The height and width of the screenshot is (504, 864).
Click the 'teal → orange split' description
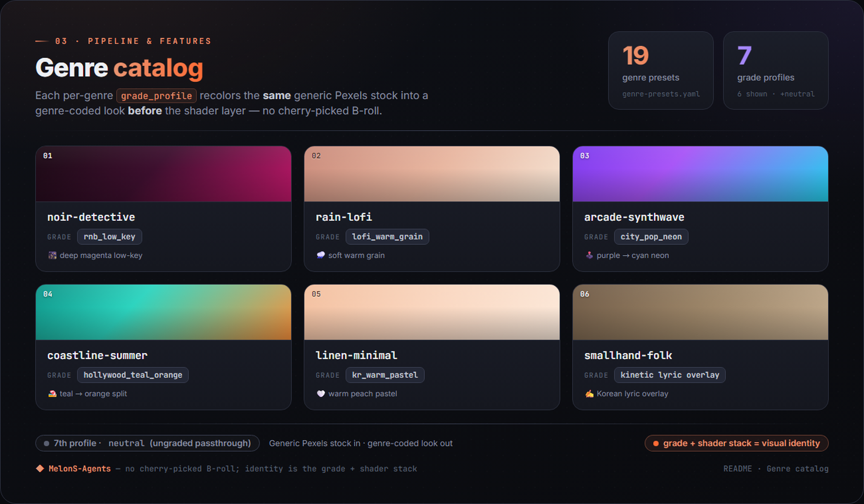click(93, 394)
